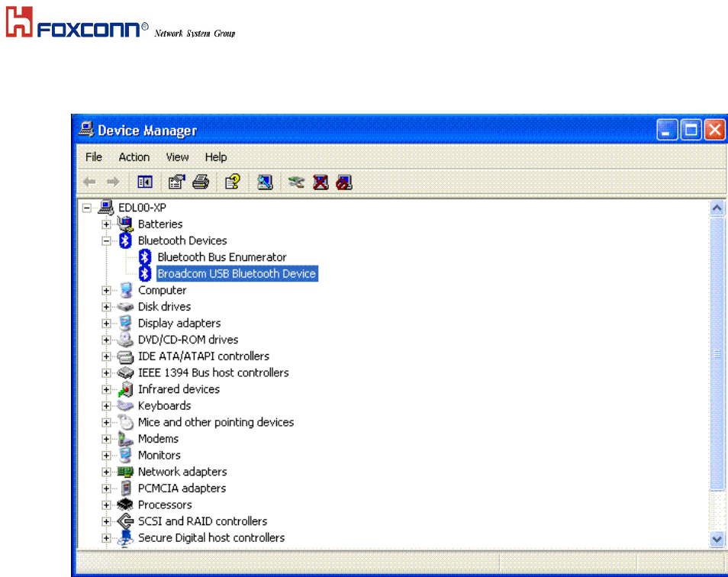728x577 pixels.
Task: Click the Help question mark toolbar icon
Action: click(232, 182)
